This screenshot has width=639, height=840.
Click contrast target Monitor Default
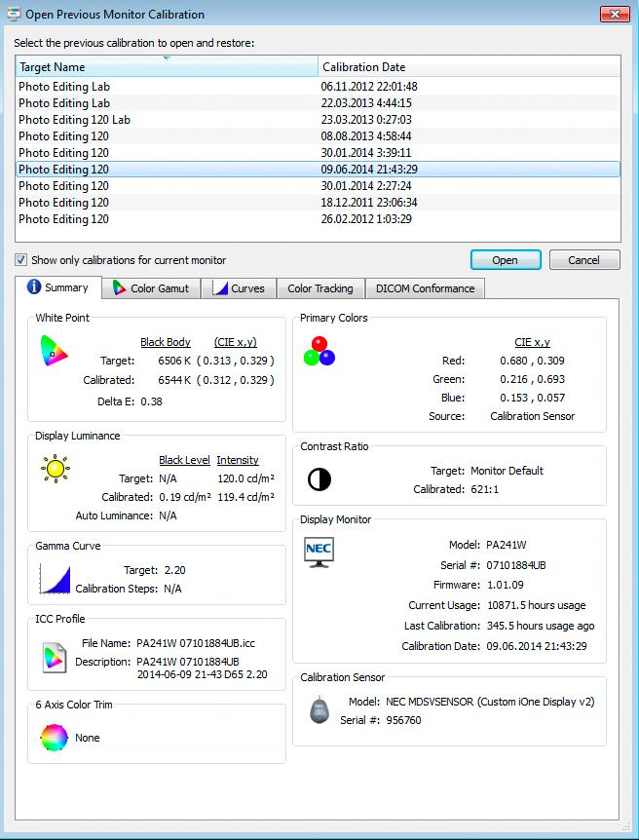click(507, 471)
